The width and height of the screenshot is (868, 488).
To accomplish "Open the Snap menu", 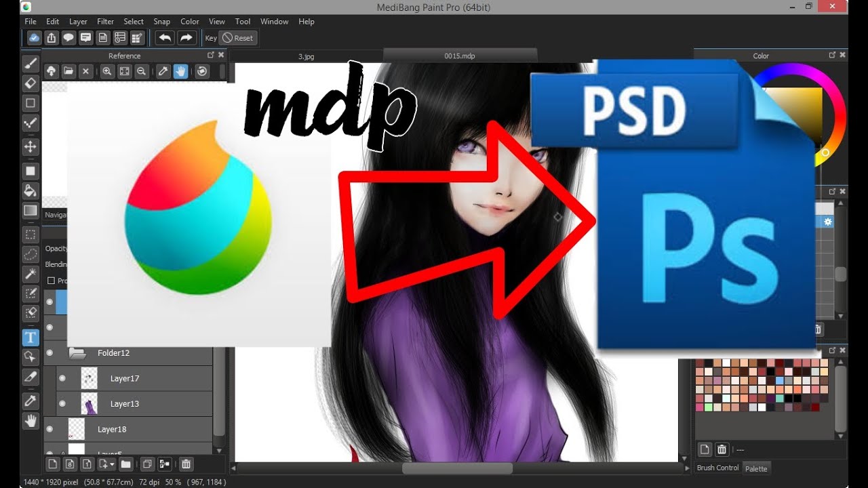I will click(x=162, y=22).
